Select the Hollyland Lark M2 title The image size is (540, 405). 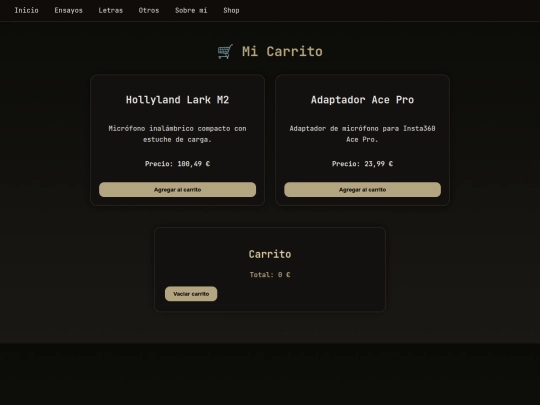pyautogui.click(x=177, y=100)
